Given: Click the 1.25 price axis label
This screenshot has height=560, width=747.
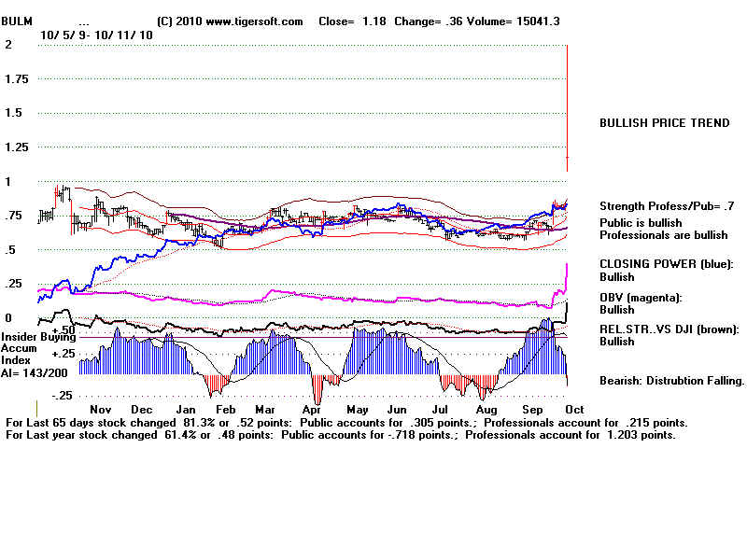Looking at the screenshot, I should (x=17, y=147).
